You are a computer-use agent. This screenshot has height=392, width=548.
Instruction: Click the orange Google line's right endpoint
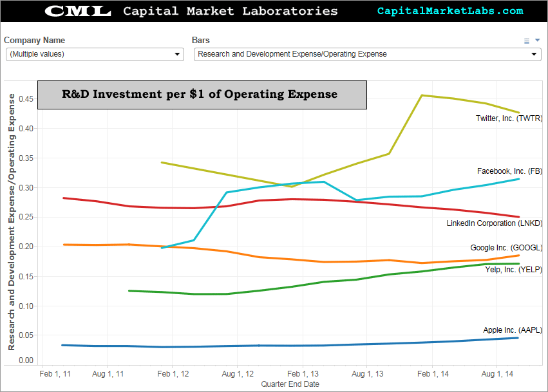click(518, 256)
